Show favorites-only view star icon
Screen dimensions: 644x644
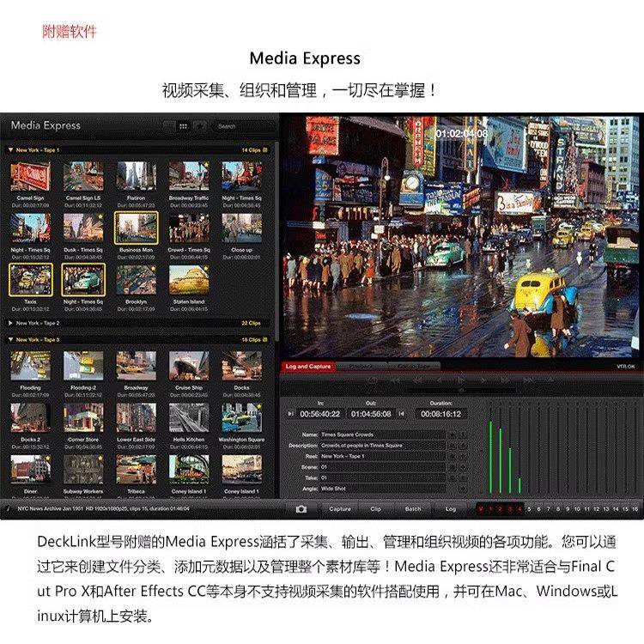[200, 126]
